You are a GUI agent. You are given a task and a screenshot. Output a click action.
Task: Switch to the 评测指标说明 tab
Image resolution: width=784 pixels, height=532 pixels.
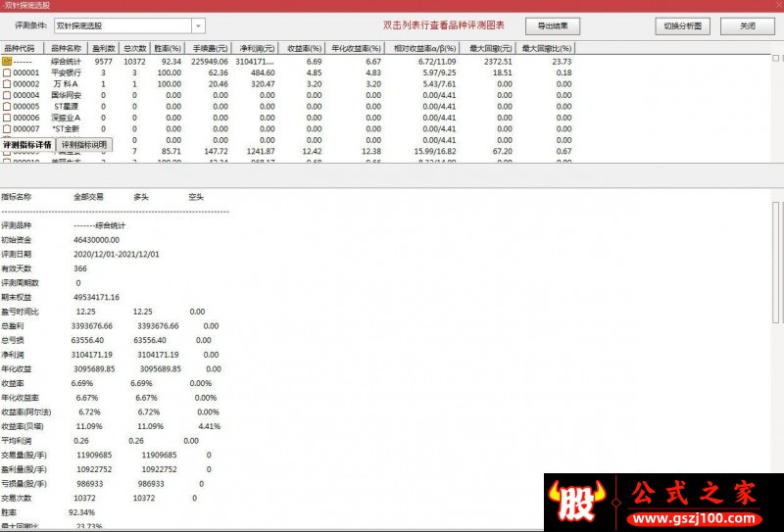click(x=84, y=145)
